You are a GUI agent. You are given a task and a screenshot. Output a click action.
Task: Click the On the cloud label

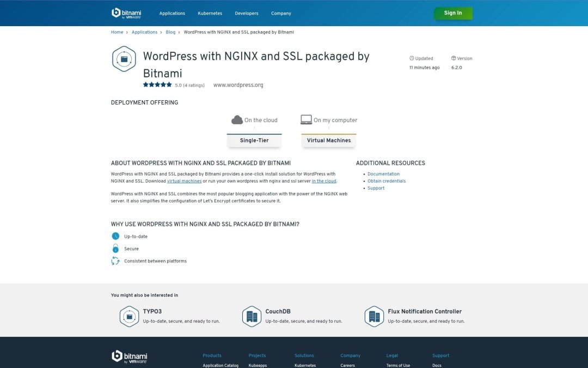tap(261, 120)
